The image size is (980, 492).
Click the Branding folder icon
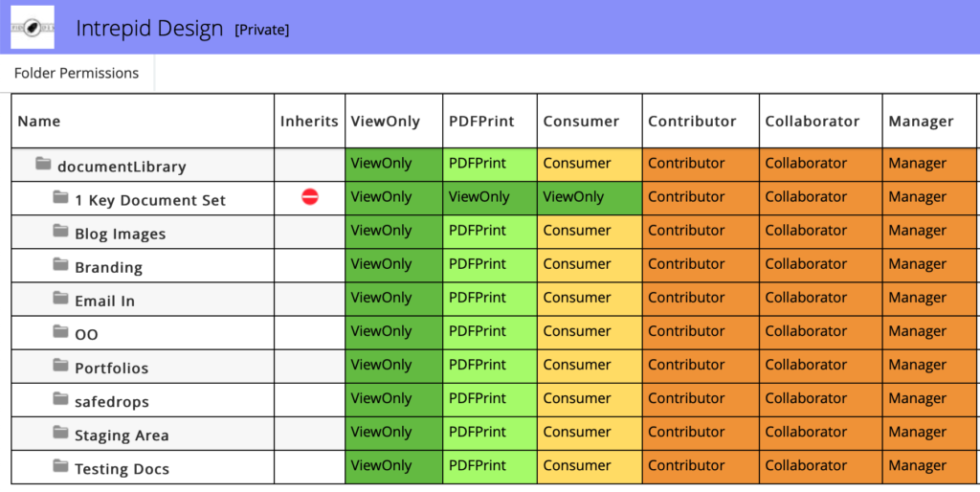pos(61,265)
